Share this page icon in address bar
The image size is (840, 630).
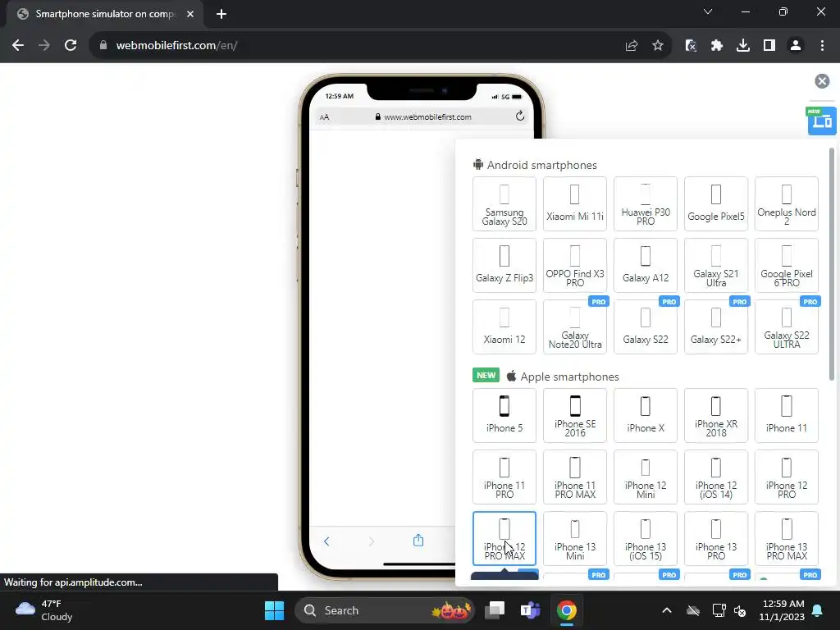pyautogui.click(x=632, y=46)
